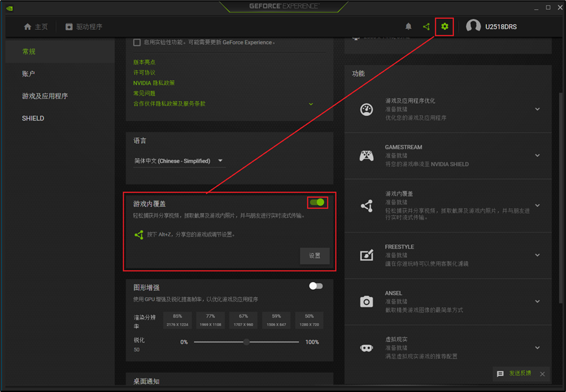
Task: Select the 67% render resolution option
Action: coord(244,320)
